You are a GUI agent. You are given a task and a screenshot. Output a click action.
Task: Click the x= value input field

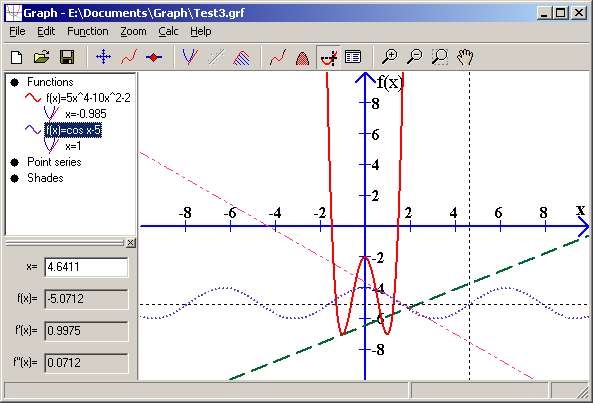click(86, 267)
